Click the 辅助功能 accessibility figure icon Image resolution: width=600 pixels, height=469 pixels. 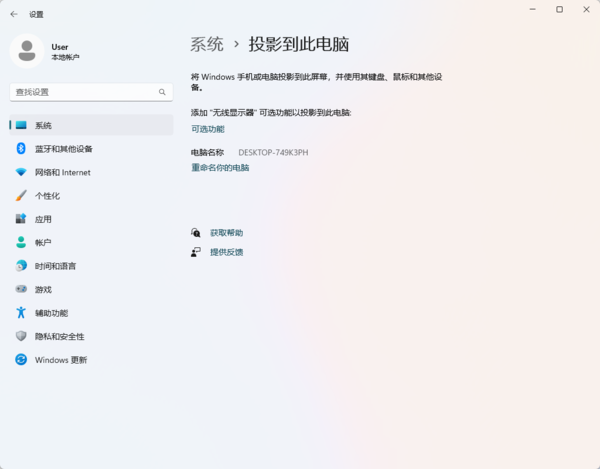[x=21, y=313]
